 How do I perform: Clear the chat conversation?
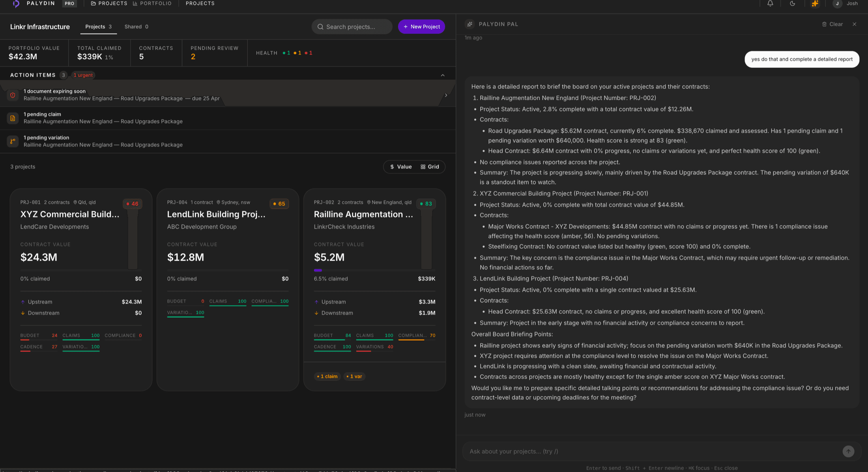pos(832,24)
